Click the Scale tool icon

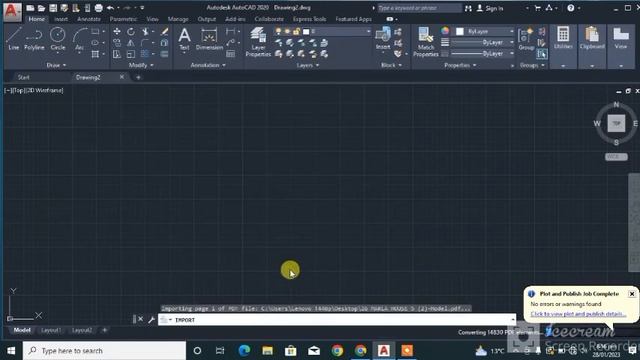click(131, 54)
